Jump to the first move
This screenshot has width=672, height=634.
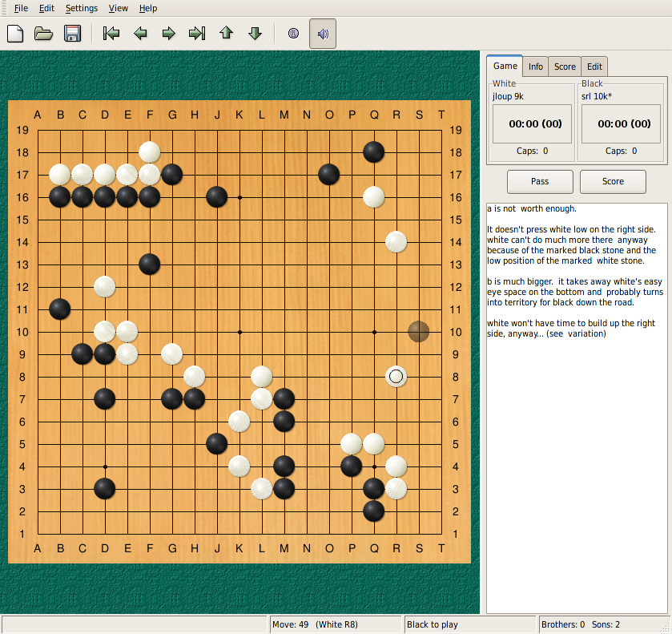coord(111,34)
